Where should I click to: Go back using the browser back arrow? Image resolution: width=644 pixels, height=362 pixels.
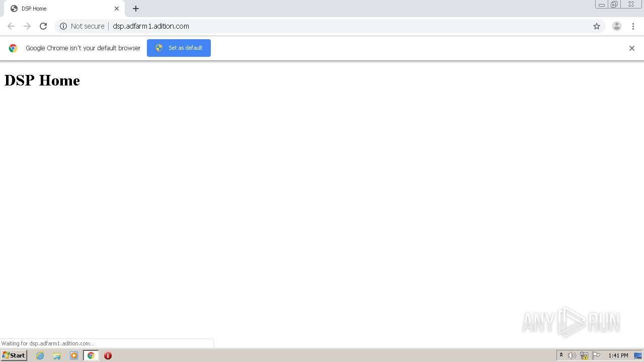coord(11,26)
